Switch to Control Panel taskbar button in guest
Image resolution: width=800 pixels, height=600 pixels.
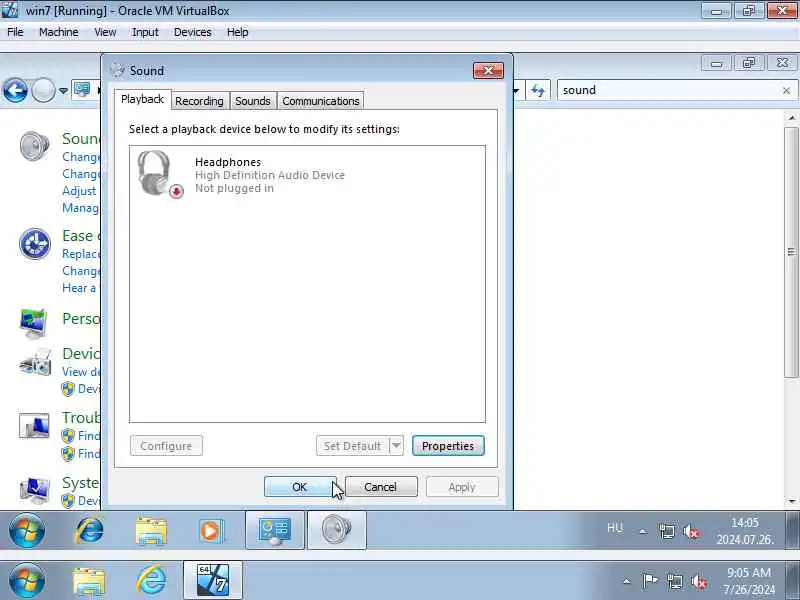[x=275, y=531]
